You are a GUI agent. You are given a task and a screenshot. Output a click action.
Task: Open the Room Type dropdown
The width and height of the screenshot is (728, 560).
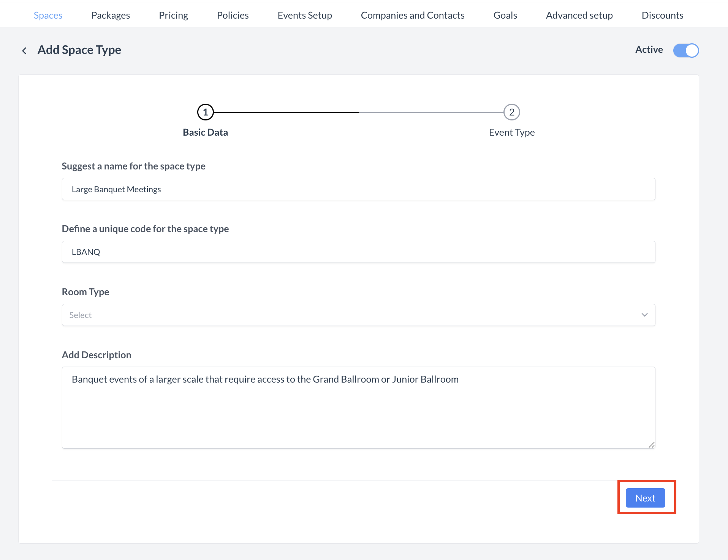click(358, 315)
